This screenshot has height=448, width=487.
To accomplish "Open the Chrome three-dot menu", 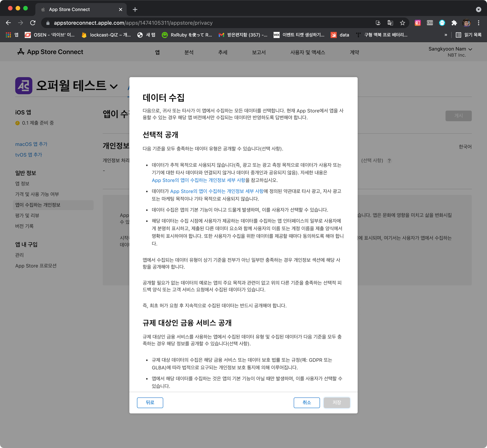I will [x=478, y=23].
